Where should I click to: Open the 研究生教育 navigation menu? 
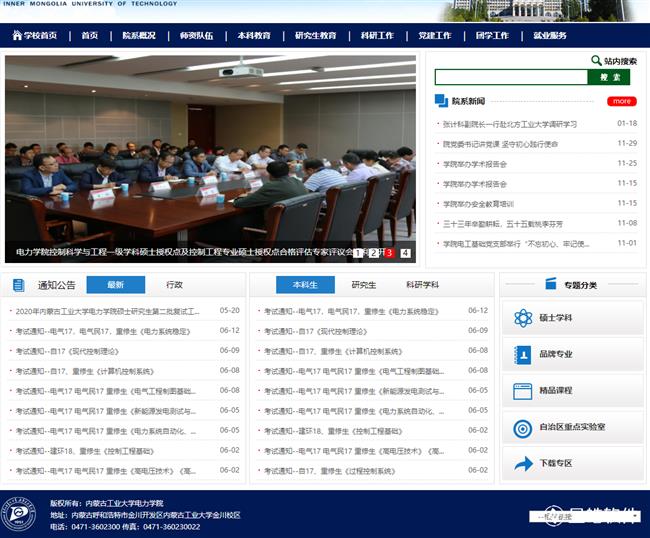(x=315, y=36)
